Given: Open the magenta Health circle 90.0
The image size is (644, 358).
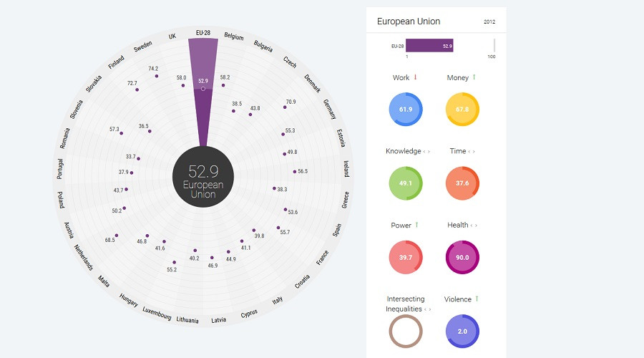Looking at the screenshot, I should click(x=462, y=257).
